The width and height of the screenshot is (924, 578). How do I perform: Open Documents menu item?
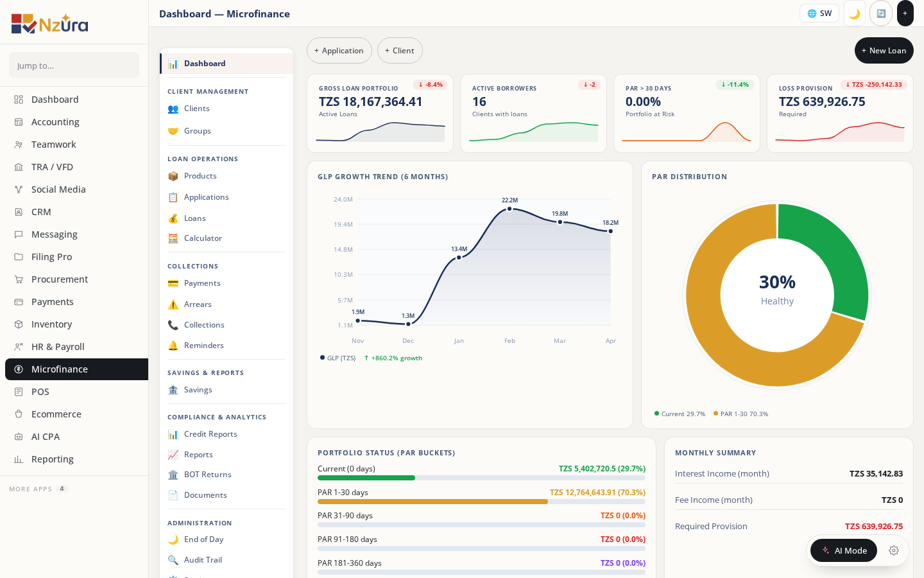point(227,495)
